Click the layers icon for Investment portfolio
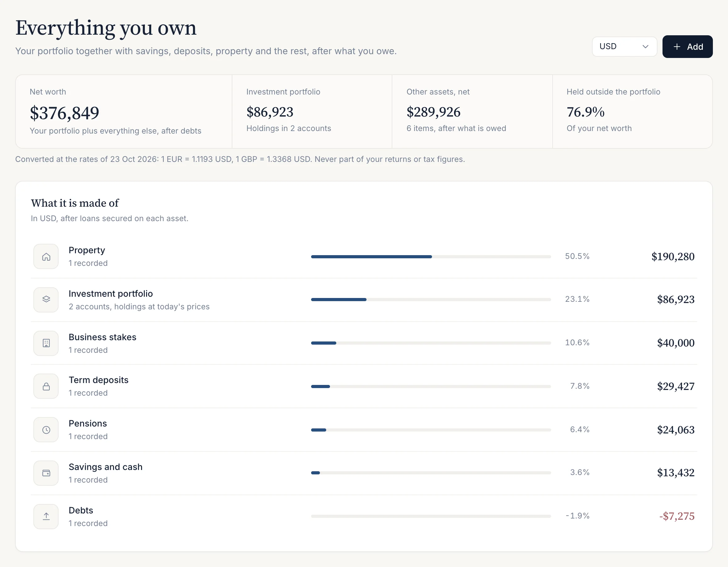This screenshot has width=728, height=567. (46, 300)
